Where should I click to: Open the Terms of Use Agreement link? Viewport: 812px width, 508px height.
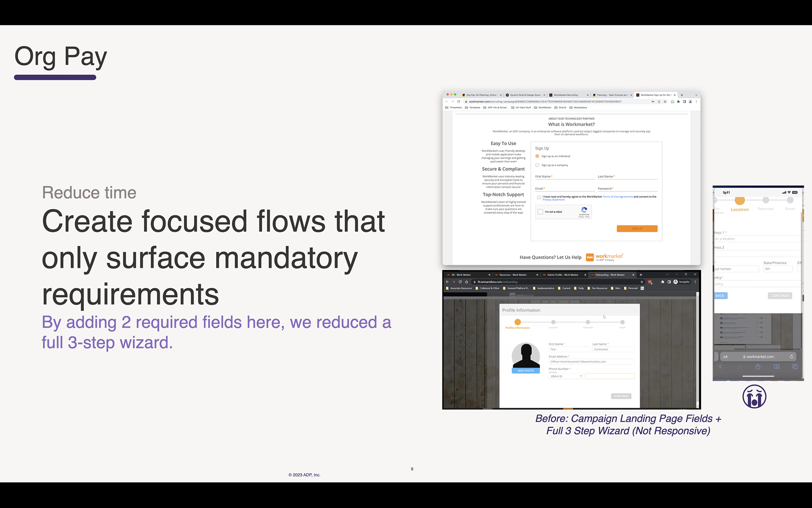617,196
